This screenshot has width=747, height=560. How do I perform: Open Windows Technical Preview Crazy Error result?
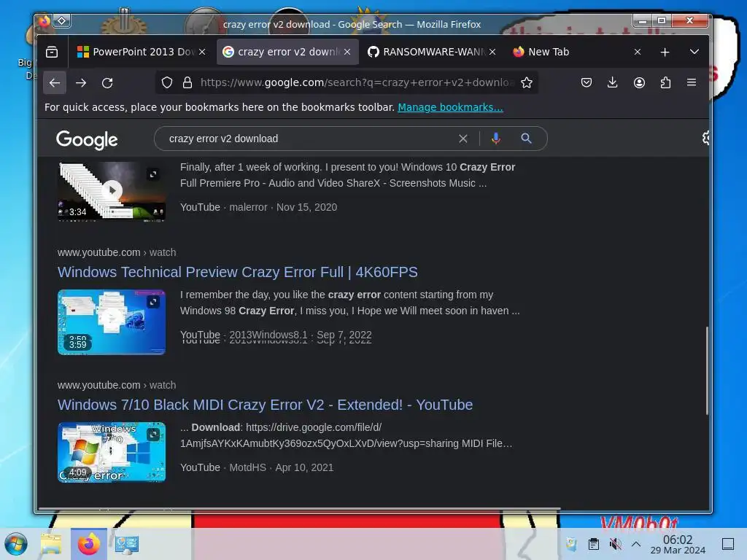(x=237, y=273)
